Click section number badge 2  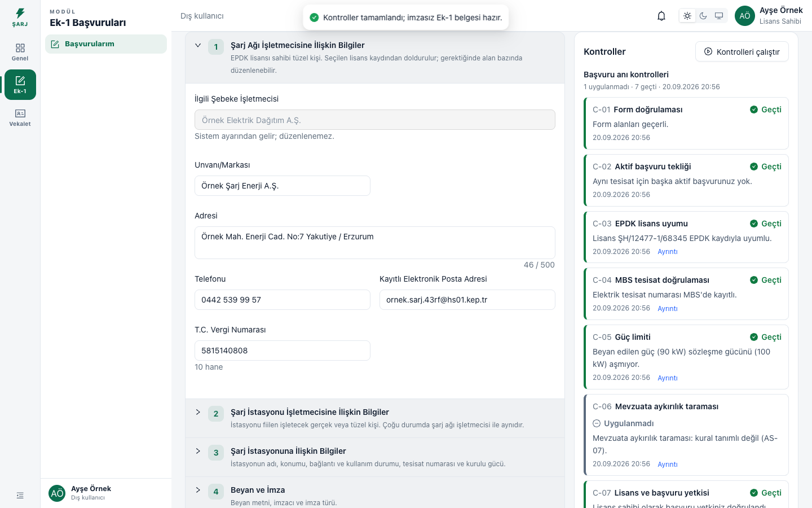click(216, 414)
